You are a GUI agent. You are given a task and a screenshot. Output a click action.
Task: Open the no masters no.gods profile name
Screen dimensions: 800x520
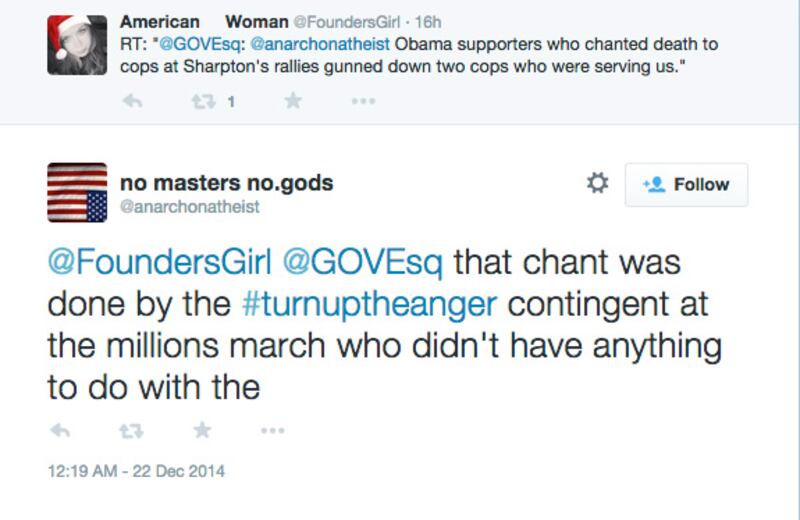coord(226,183)
